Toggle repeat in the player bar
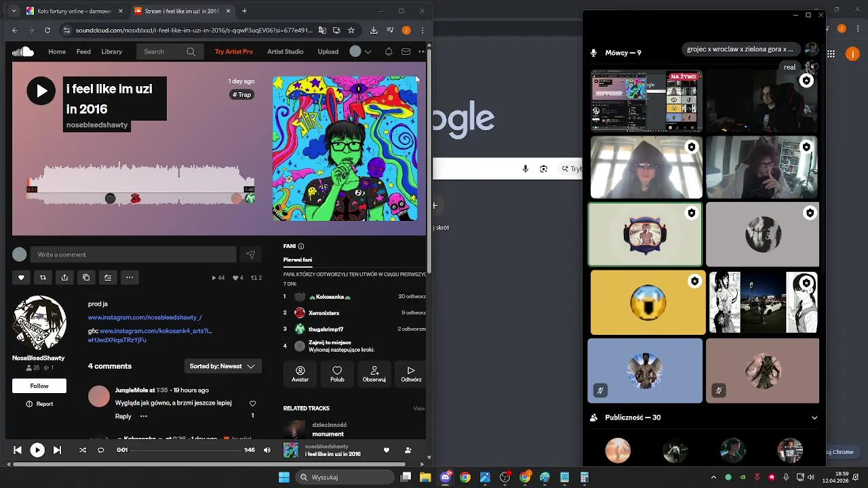 101,450
